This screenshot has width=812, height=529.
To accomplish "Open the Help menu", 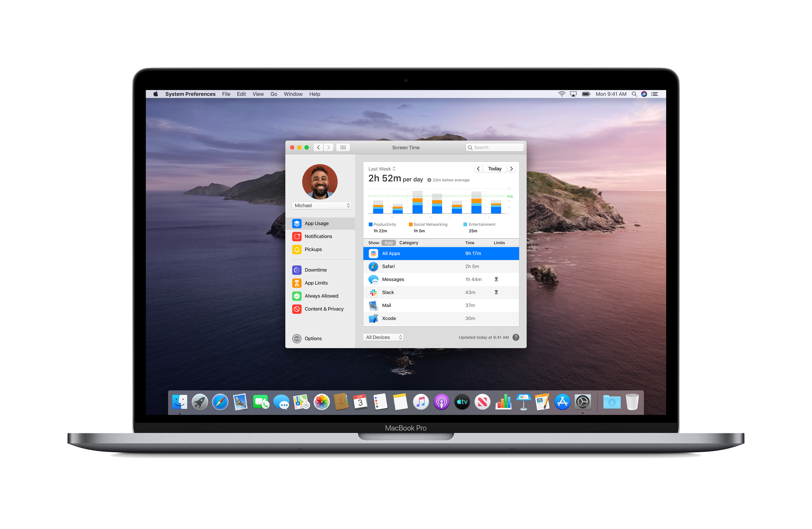I will click(x=315, y=94).
